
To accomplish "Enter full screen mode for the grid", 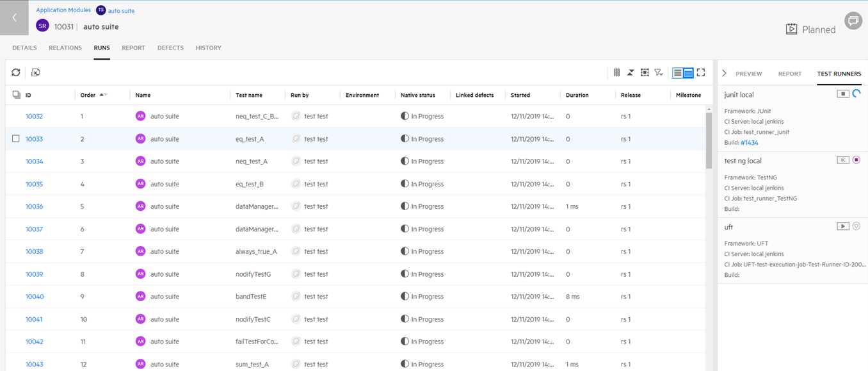I will pos(701,72).
